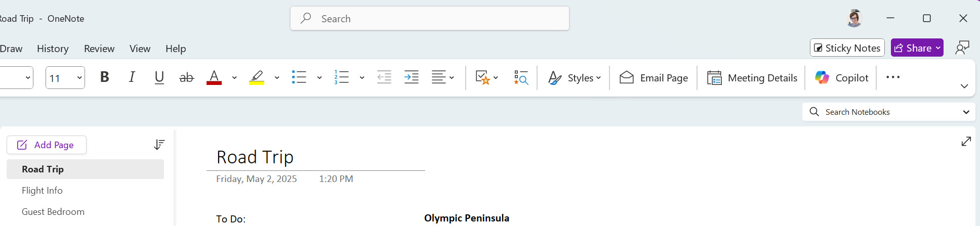The width and height of the screenshot is (980, 226).
Task: Toggle Underline formatting
Action: 159,77
